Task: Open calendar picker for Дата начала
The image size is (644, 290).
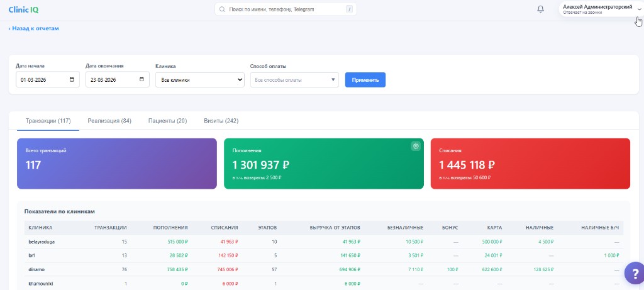Action: pos(72,80)
